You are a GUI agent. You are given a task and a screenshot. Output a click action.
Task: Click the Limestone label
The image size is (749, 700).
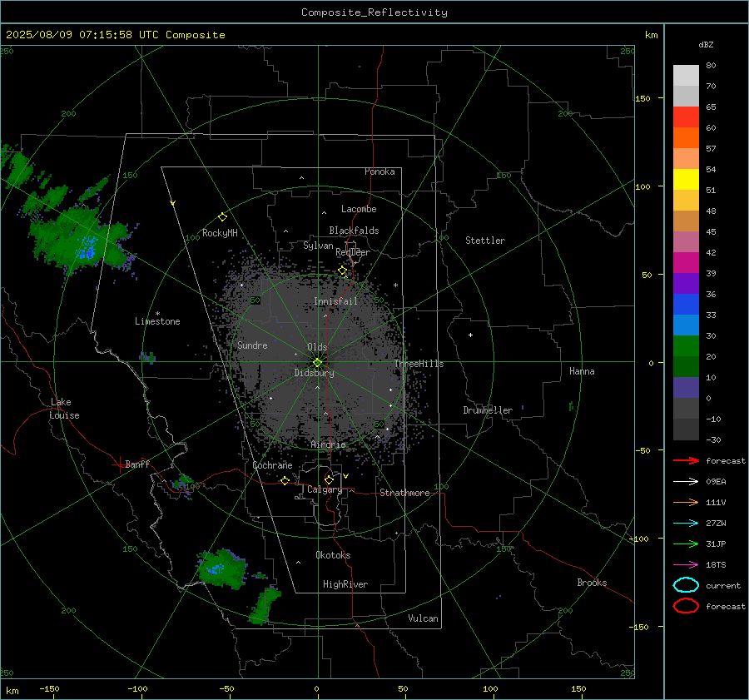point(157,321)
